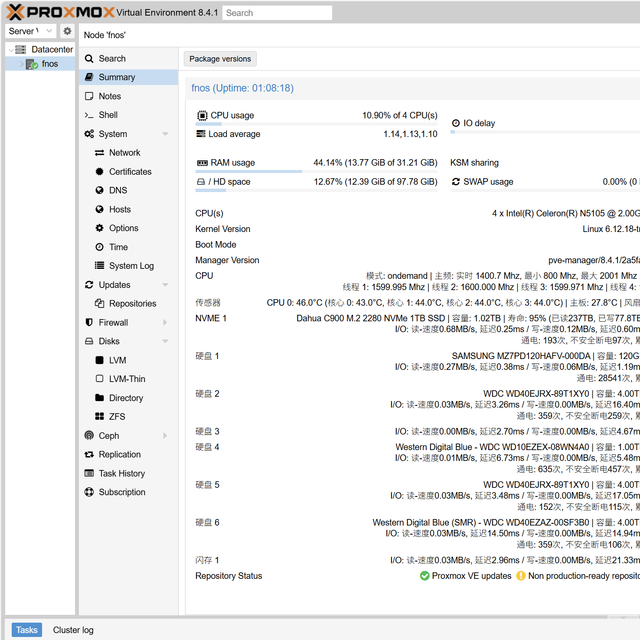The width and height of the screenshot is (640, 640).
Task: Click the LVM-Thin empty square icon
Action: click(99, 379)
